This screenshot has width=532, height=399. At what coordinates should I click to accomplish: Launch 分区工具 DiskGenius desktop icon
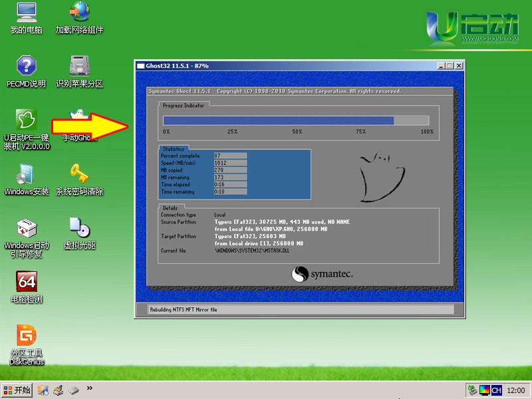coord(27,345)
